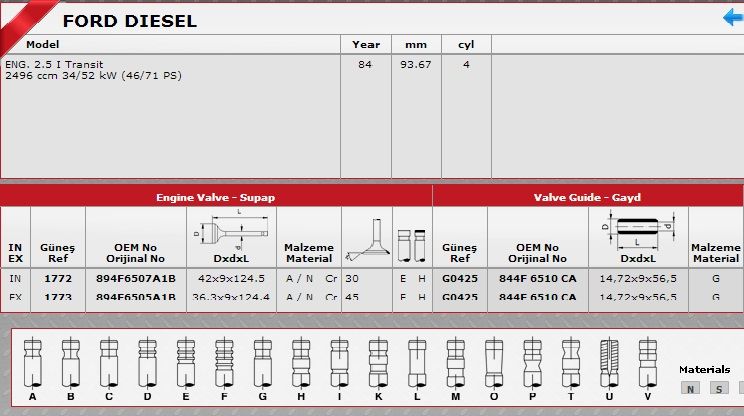Select valve stem type A diagram

click(x=33, y=361)
